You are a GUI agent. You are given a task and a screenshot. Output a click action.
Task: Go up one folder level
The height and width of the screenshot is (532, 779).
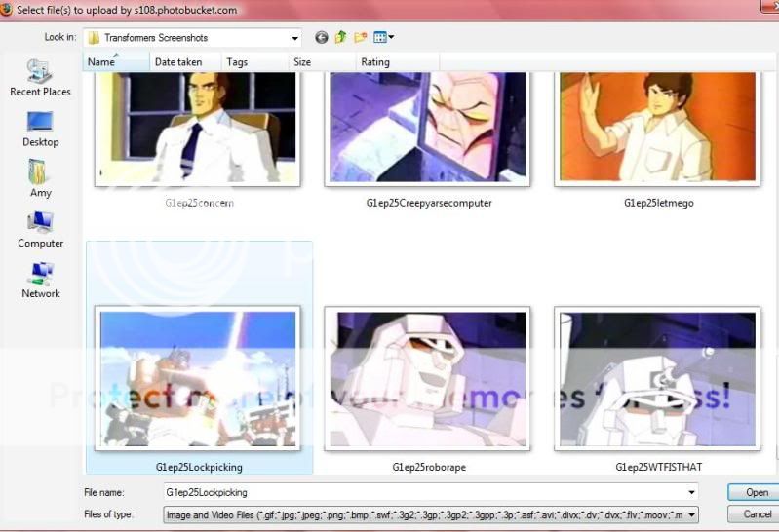click(x=341, y=37)
